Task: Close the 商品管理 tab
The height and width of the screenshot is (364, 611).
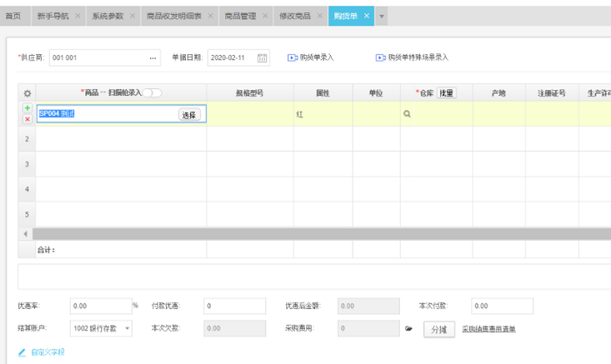Action: pyautogui.click(x=265, y=16)
